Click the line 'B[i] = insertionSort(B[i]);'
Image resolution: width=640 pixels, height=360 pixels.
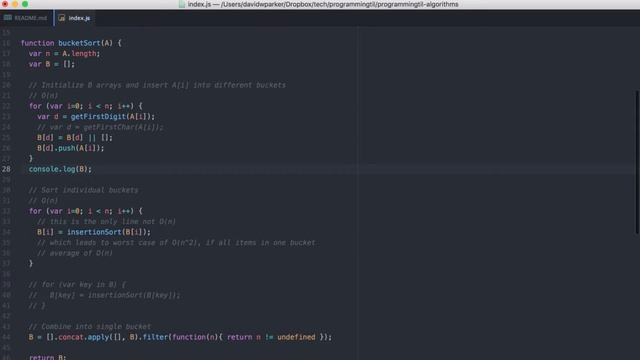pyautogui.click(x=94, y=232)
